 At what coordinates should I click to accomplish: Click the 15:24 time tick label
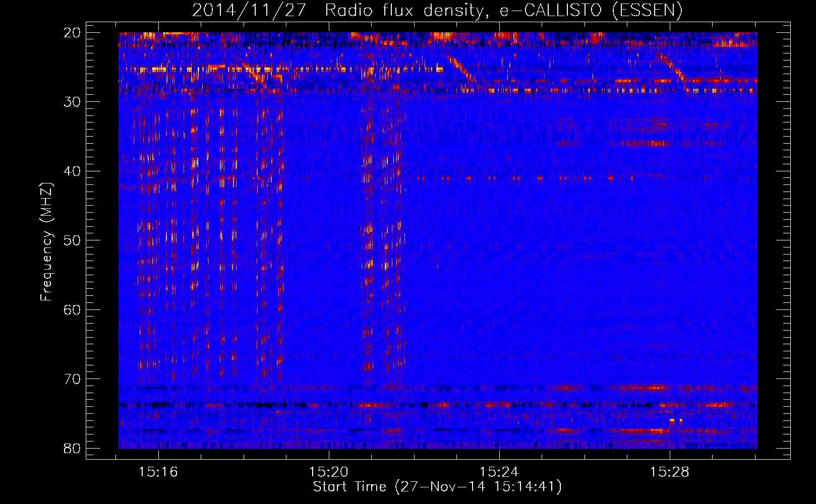[499, 472]
